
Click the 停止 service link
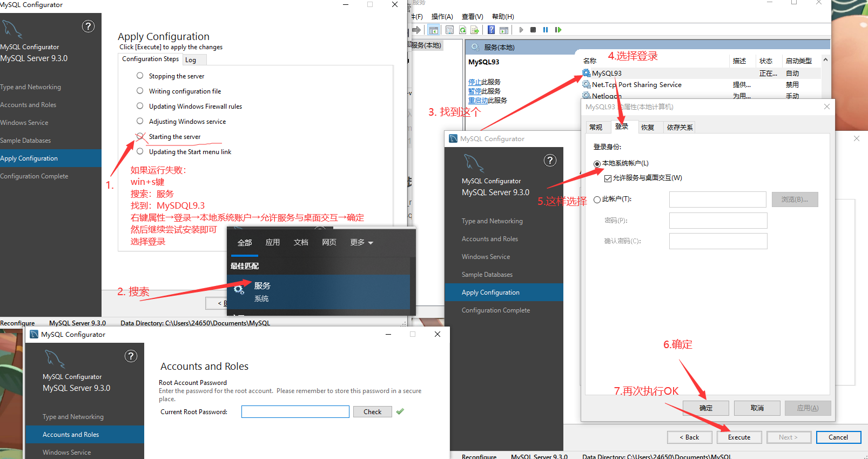click(x=475, y=82)
